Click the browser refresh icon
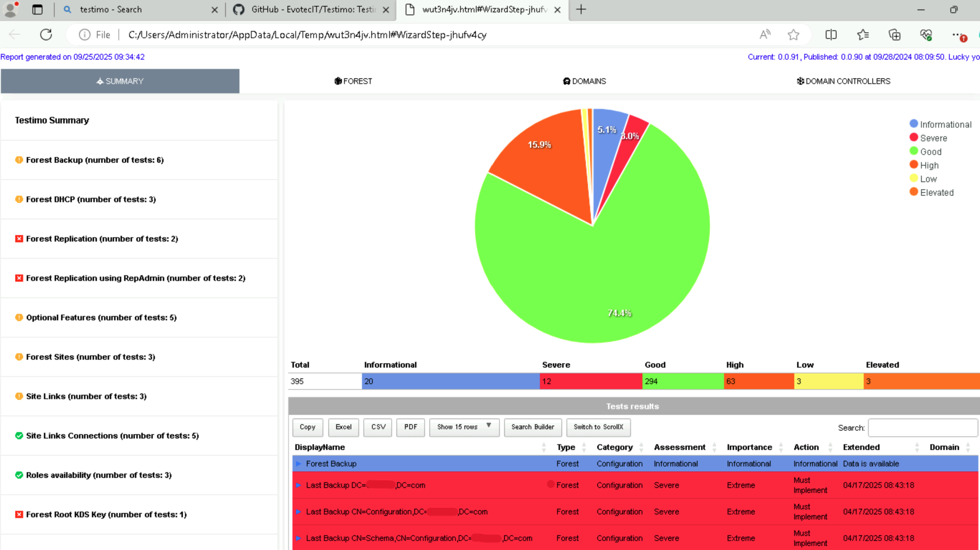Image resolution: width=980 pixels, height=550 pixels. [46, 35]
